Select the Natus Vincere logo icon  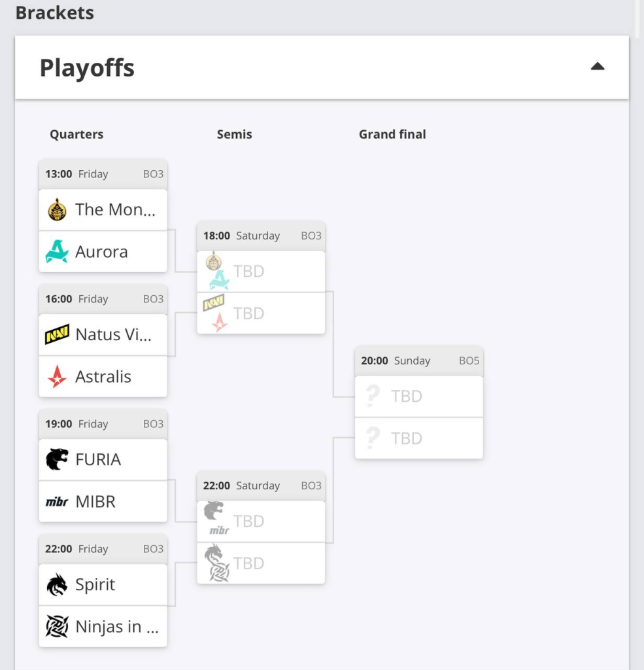tap(58, 334)
